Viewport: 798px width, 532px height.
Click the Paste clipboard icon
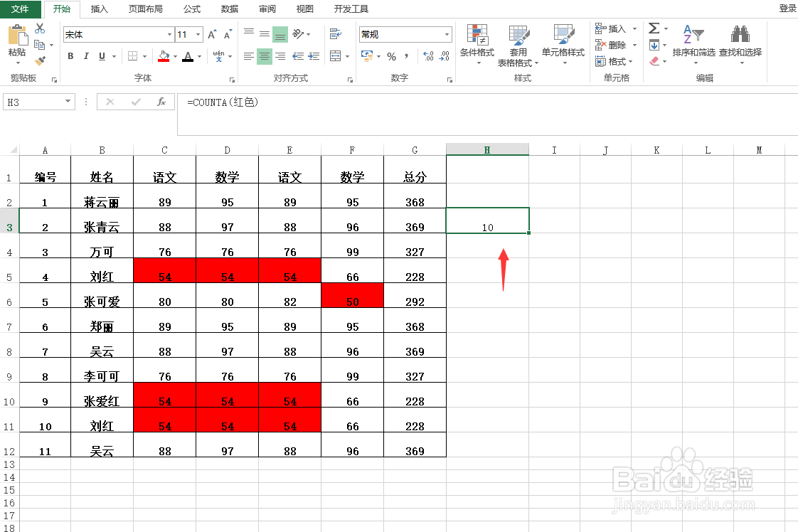click(x=17, y=36)
